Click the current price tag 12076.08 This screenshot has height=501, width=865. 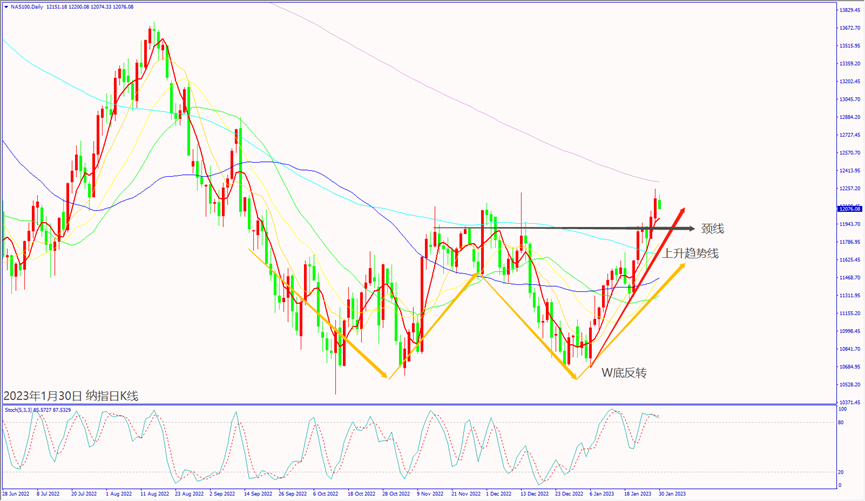(x=849, y=208)
